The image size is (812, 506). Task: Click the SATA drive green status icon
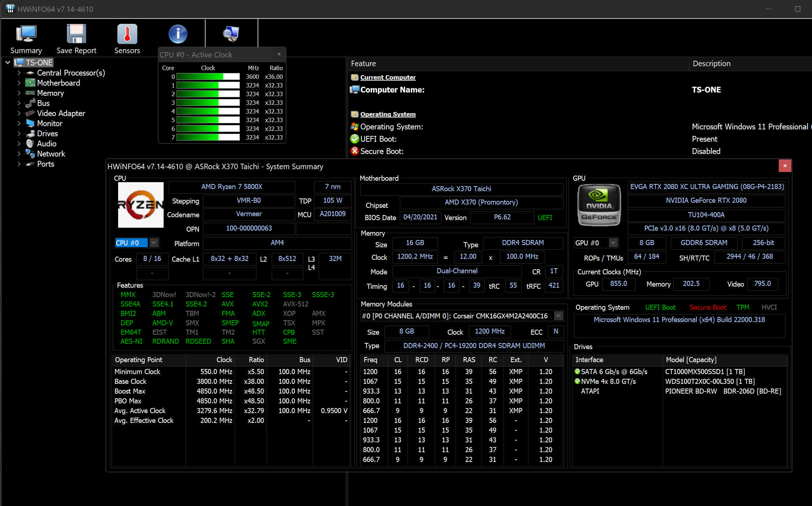577,372
